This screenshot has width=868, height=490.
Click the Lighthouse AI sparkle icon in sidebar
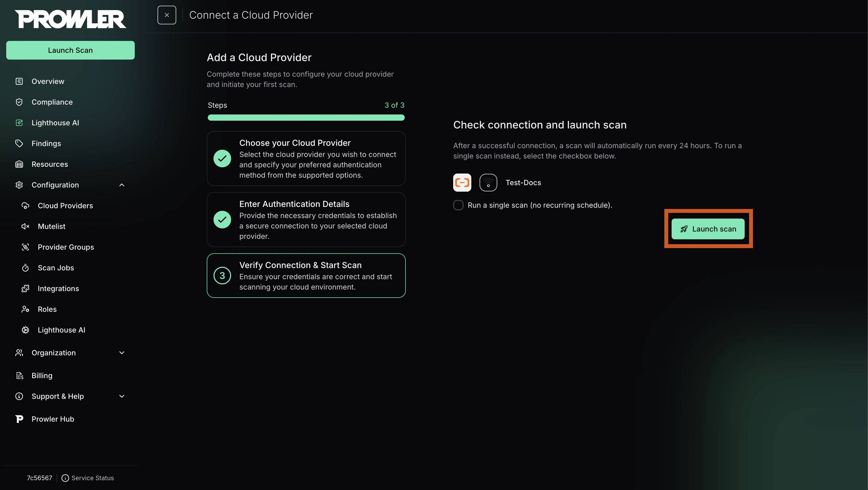(19, 122)
